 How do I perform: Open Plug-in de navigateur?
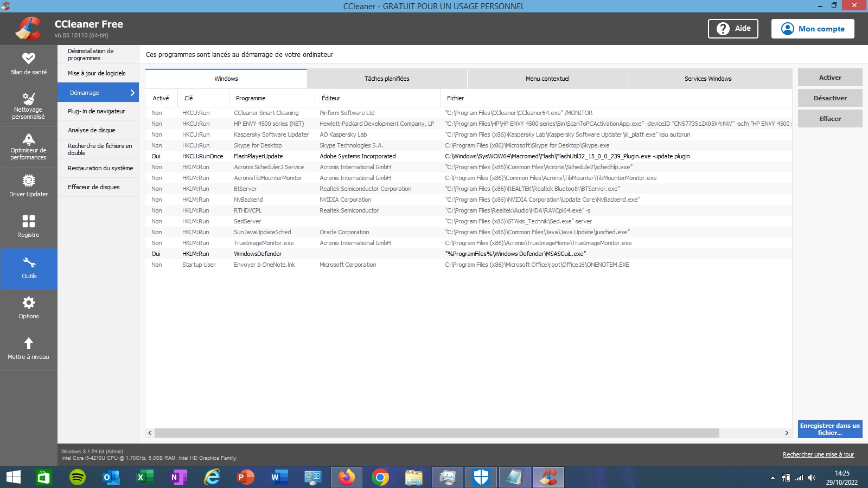pos(98,111)
